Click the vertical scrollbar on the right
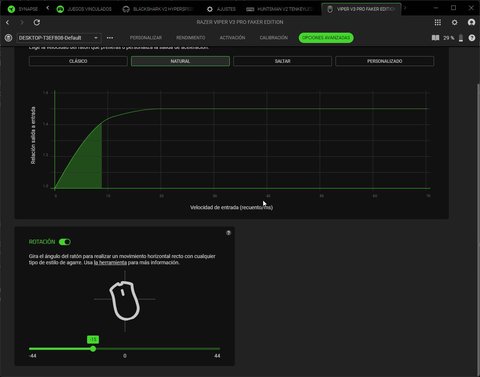The width and height of the screenshot is (480, 377). (x=478, y=230)
